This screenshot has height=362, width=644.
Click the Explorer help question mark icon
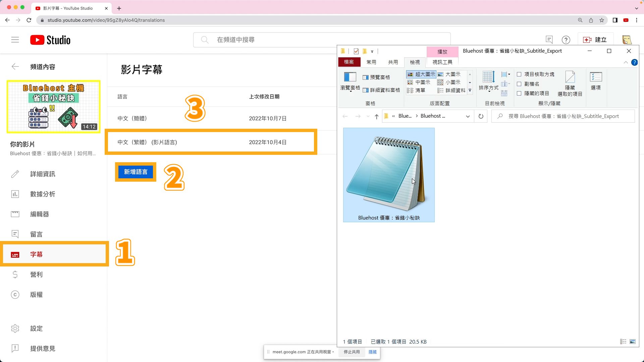pos(634,62)
